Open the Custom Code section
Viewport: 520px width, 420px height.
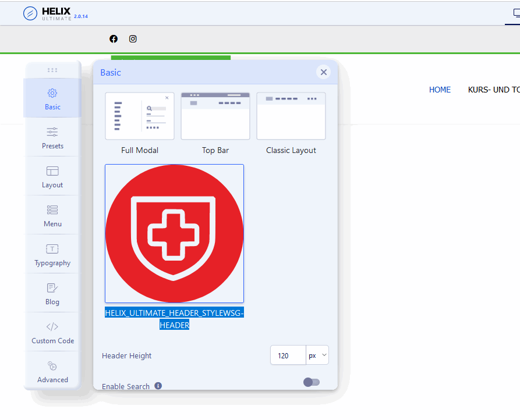(52, 332)
